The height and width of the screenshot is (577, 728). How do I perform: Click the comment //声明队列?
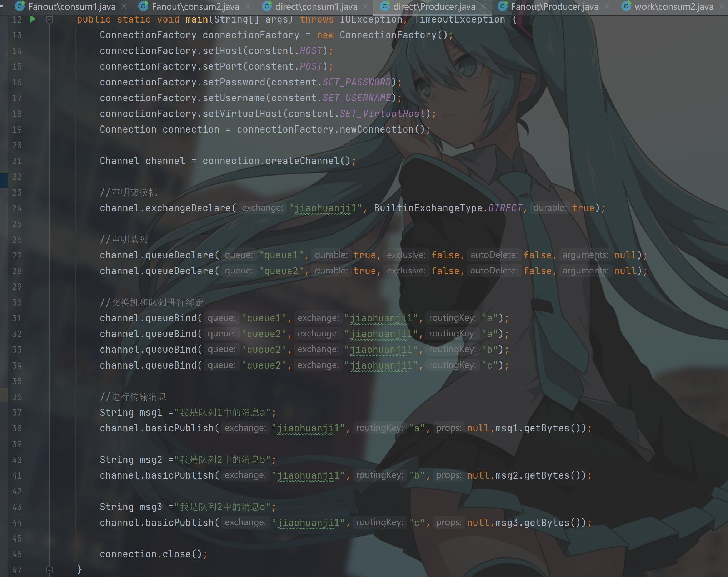(x=124, y=240)
